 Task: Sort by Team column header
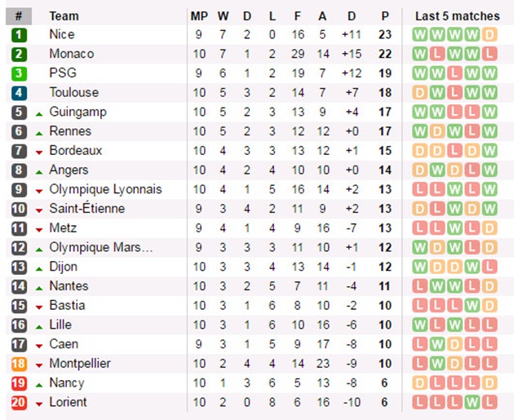64,16
